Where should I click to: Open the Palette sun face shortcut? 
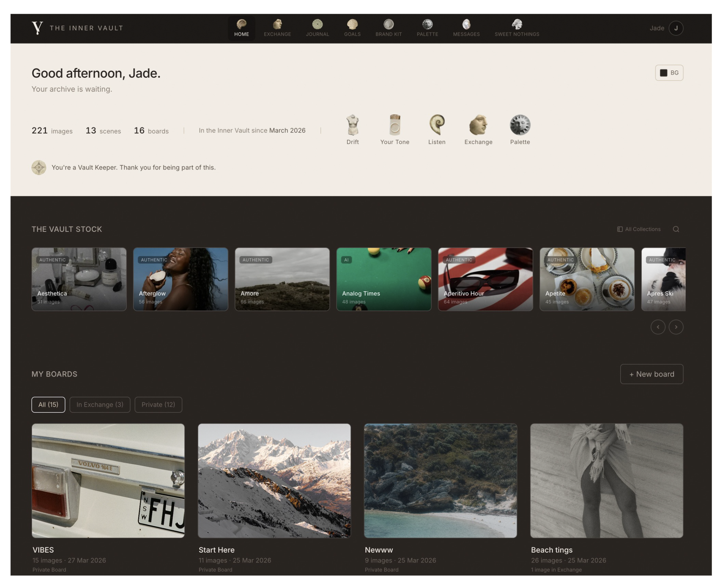pos(520,125)
